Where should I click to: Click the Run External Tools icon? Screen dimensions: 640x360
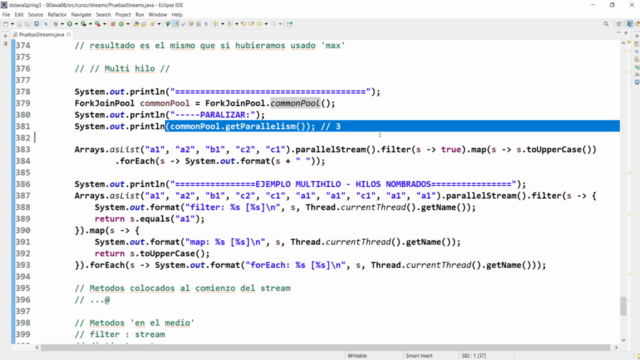coord(98,24)
